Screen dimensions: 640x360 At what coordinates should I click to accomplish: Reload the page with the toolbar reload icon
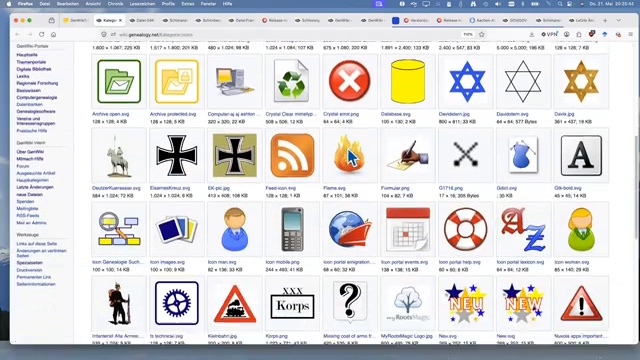pyautogui.click(x=42, y=35)
